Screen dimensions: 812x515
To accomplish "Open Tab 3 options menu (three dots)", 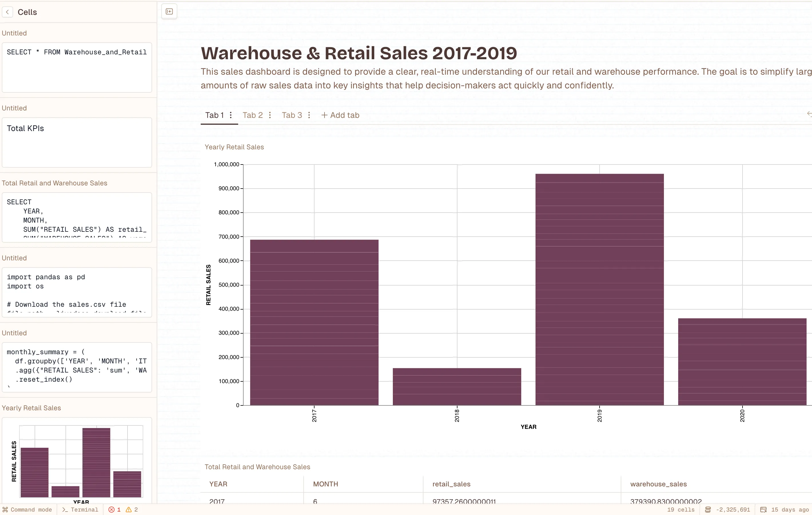I will 309,115.
